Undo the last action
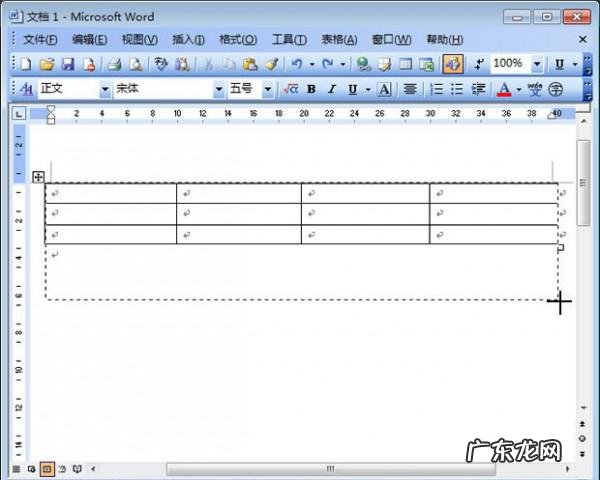600x480 pixels. (297, 64)
